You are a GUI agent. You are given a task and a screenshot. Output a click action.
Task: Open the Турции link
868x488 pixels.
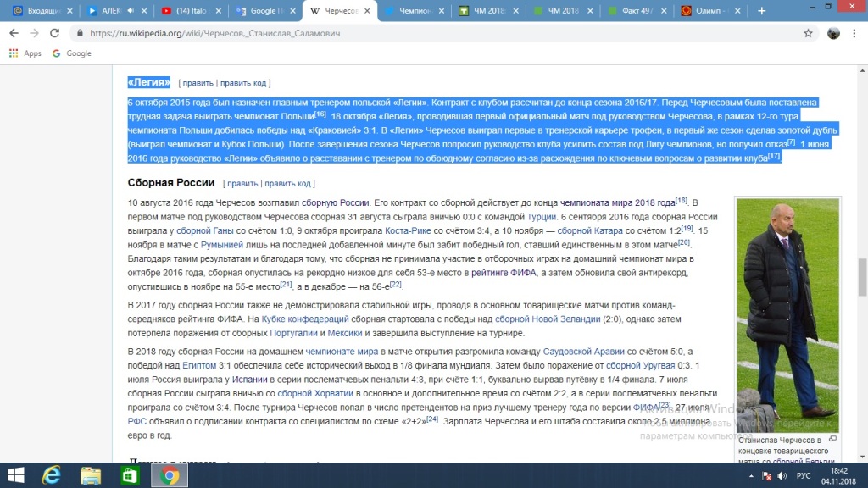[x=542, y=216]
